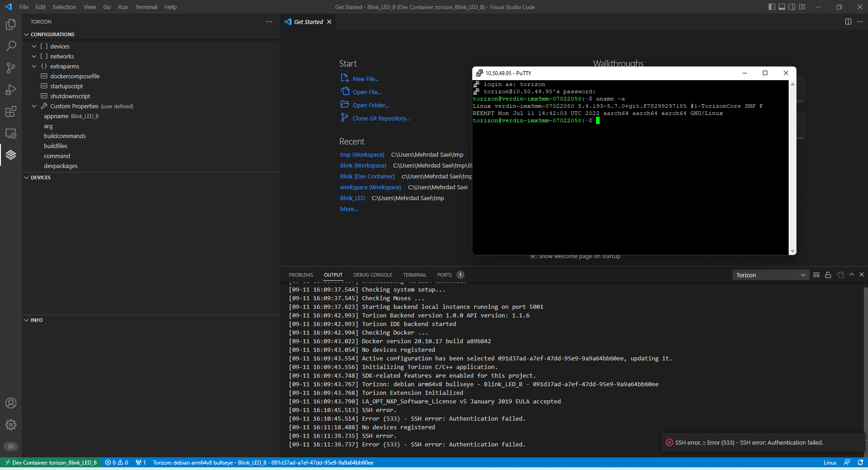
Task: Open the Run and Debug view icon
Action: click(x=11, y=90)
